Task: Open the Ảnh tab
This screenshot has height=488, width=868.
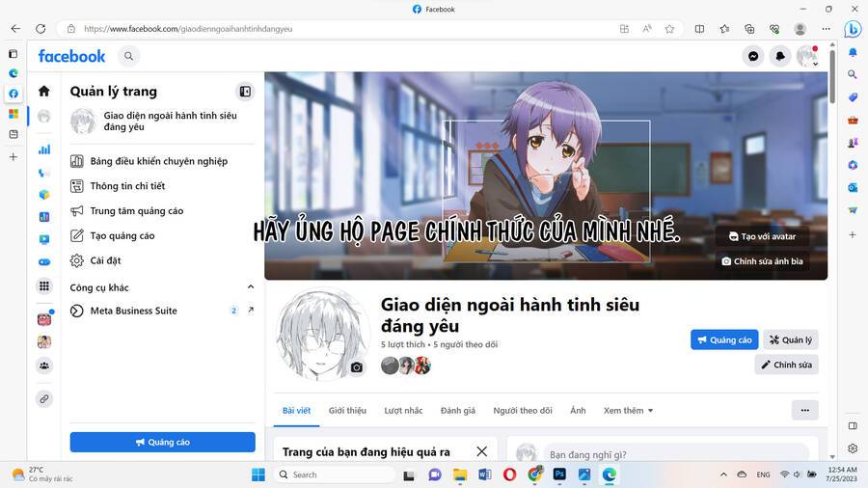Action: (x=578, y=410)
